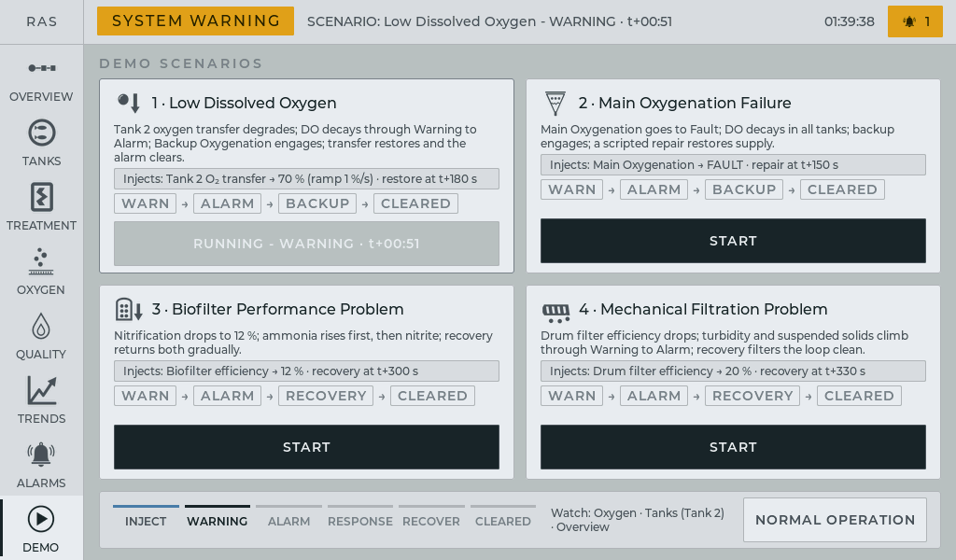Click the WARN chip in Mechanical Filtration scenario
This screenshot has height=560, width=956.
(x=572, y=396)
